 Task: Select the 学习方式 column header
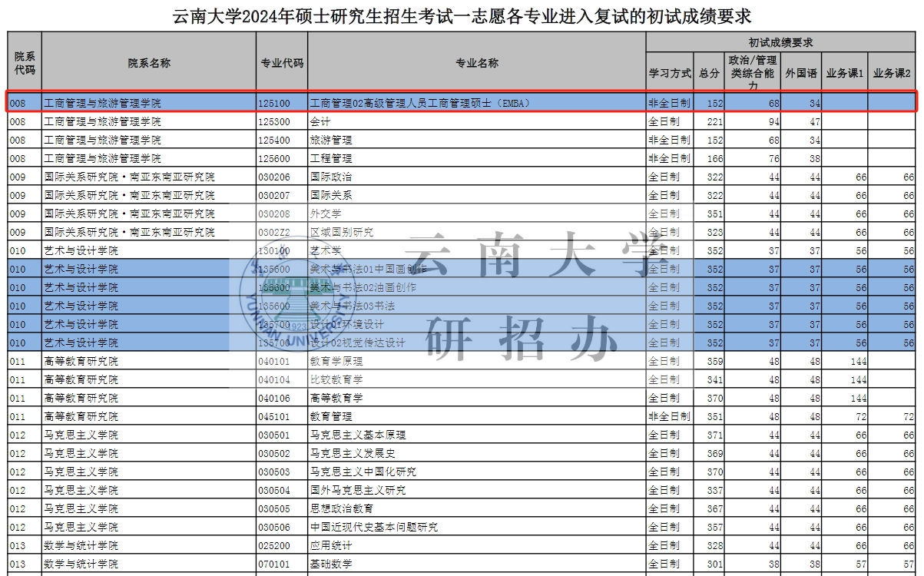[670, 73]
